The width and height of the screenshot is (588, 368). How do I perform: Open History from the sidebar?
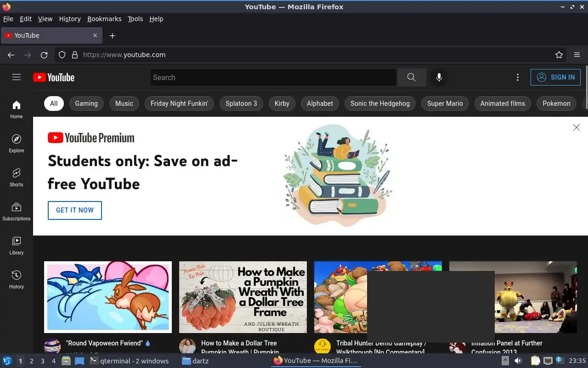17,280
